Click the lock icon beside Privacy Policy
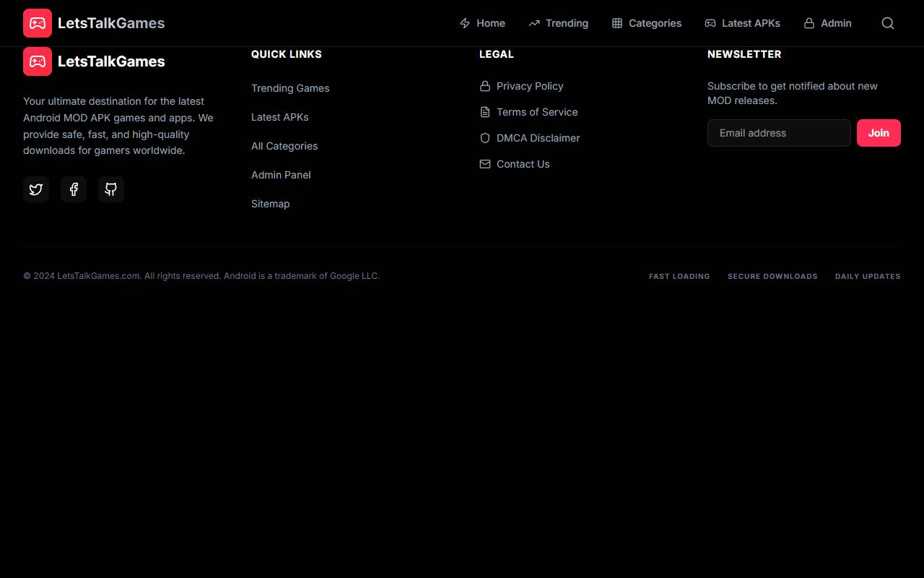This screenshot has height=578, width=924. [x=485, y=86]
